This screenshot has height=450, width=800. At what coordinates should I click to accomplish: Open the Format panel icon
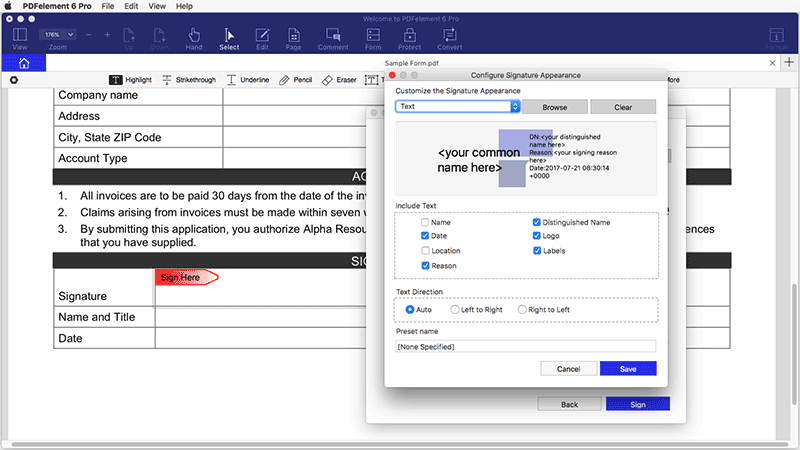[x=777, y=39]
